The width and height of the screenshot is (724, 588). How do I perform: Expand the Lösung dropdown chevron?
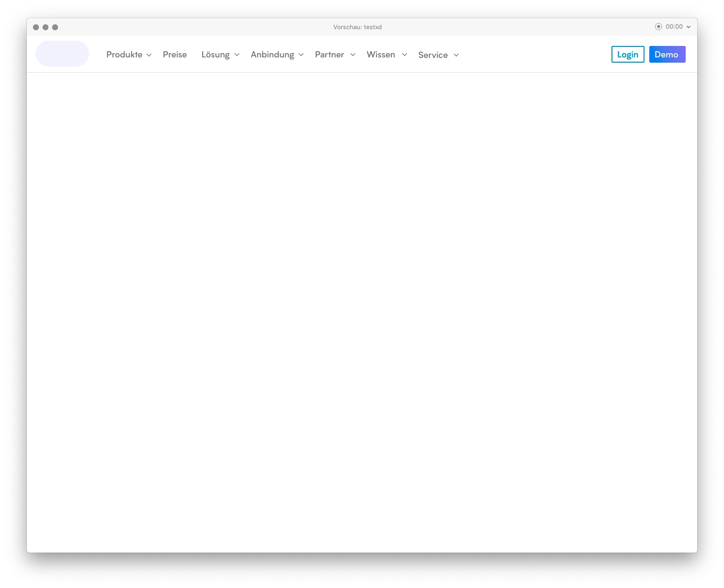coord(237,55)
